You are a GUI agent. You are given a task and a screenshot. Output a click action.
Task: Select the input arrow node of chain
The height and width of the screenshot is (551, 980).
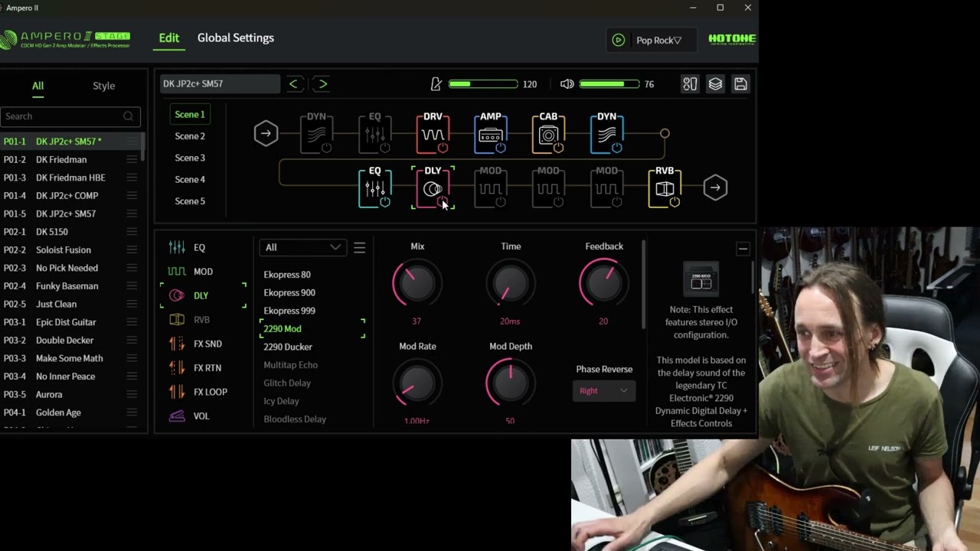point(266,134)
